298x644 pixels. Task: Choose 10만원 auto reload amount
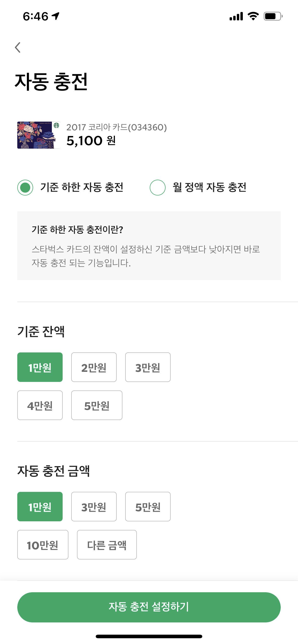tap(43, 545)
